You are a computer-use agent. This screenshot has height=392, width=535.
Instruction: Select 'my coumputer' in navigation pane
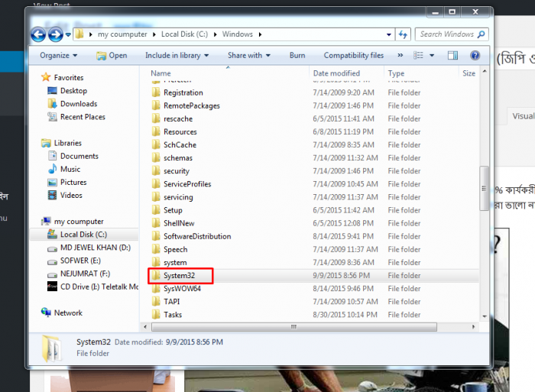point(79,222)
